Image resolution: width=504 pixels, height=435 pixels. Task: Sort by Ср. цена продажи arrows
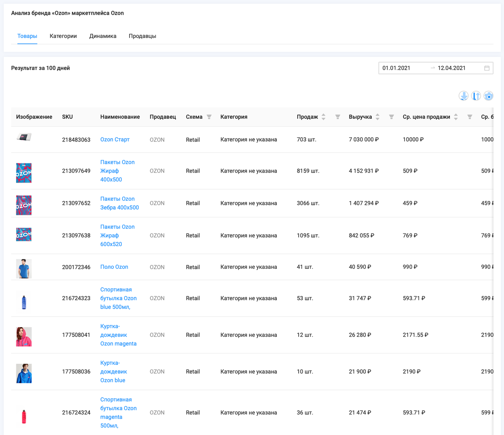[456, 117]
